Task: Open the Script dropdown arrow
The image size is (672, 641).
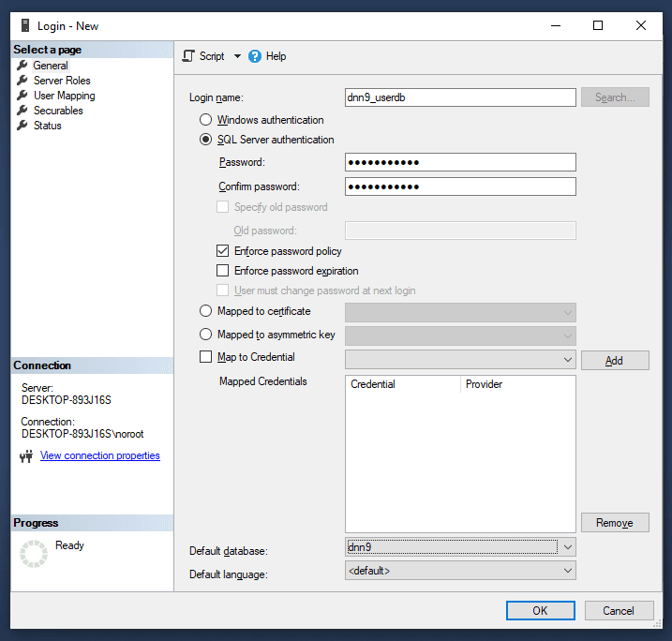Action: pos(237,56)
